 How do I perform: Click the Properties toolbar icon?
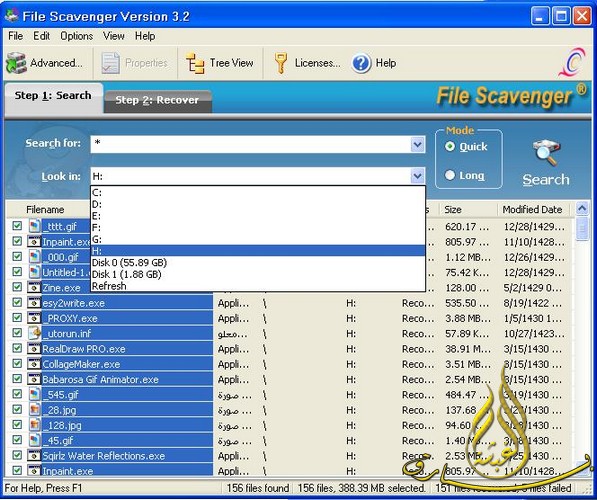[110, 63]
